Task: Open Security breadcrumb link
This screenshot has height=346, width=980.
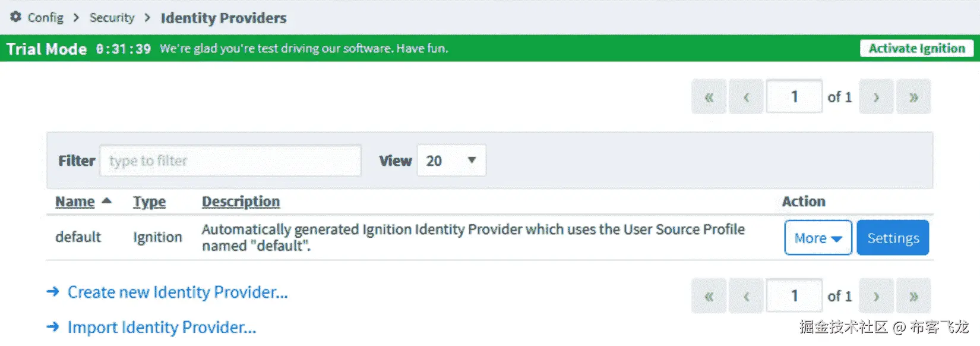Action: click(x=112, y=18)
